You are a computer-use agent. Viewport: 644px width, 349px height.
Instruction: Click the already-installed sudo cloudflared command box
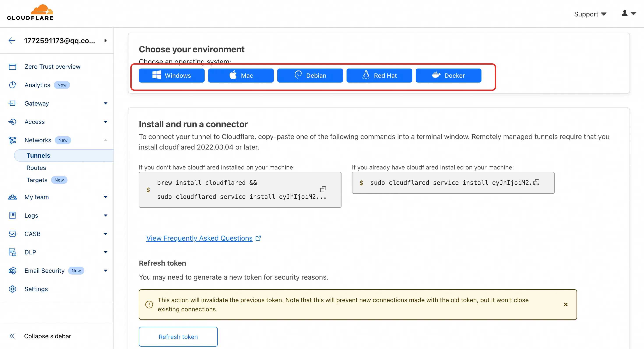[x=453, y=183]
